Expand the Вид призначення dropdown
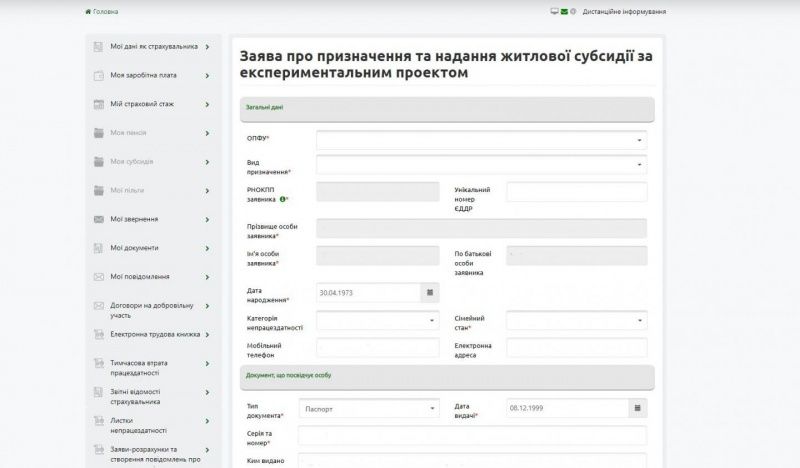Image resolution: width=800 pixels, height=468 pixels. pos(481,165)
